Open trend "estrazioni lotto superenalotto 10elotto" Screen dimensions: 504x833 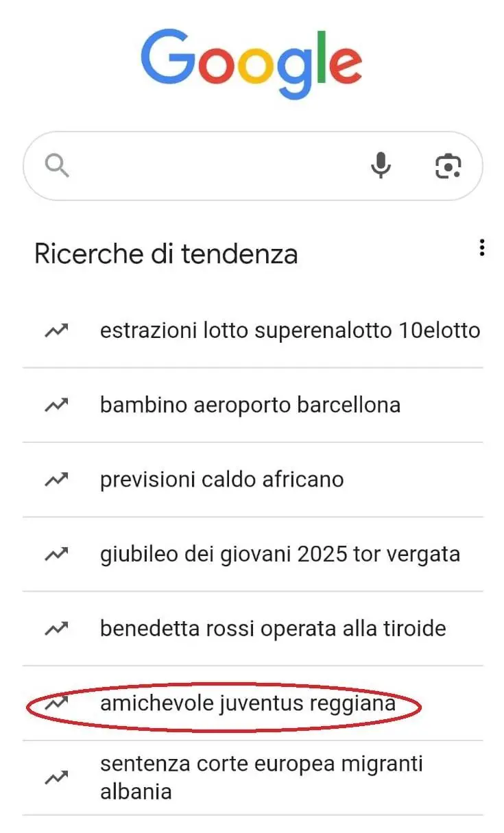coord(289,330)
